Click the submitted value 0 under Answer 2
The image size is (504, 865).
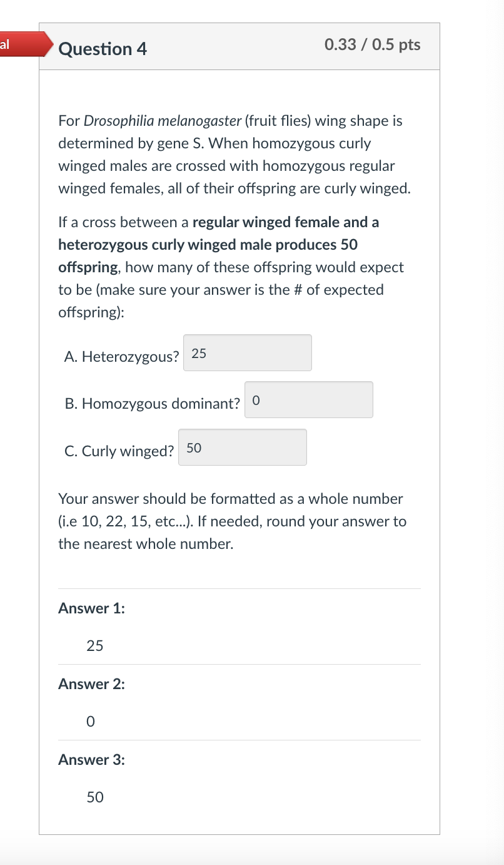(91, 721)
